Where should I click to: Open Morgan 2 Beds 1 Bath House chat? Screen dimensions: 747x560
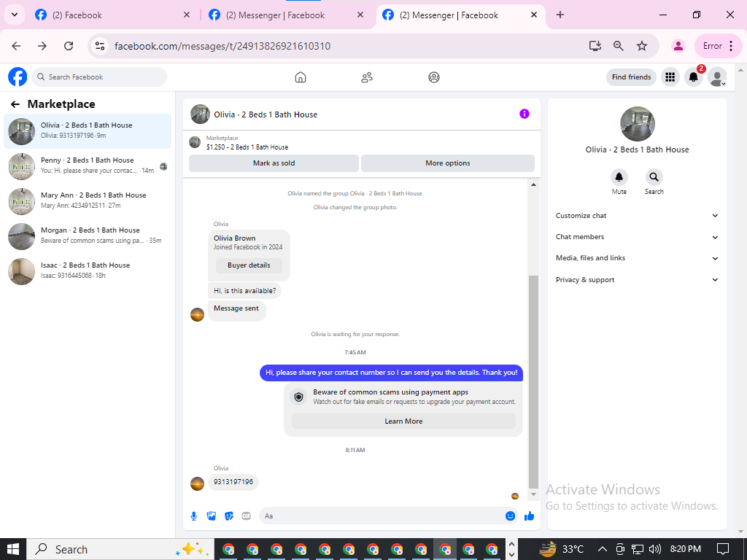click(x=88, y=236)
